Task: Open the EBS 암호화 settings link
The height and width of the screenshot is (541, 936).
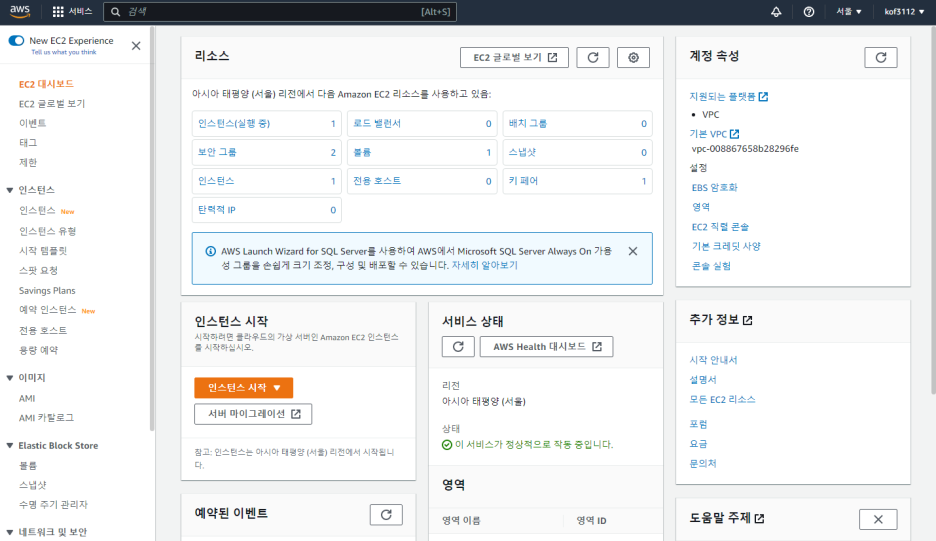Action: click(x=715, y=187)
